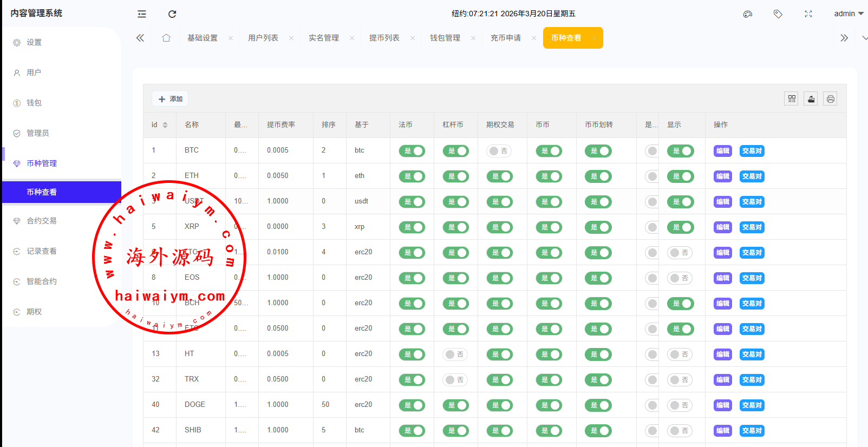Expand the 合约交易 sidebar menu
The width and height of the screenshot is (868, 447).
pos(42,221)
